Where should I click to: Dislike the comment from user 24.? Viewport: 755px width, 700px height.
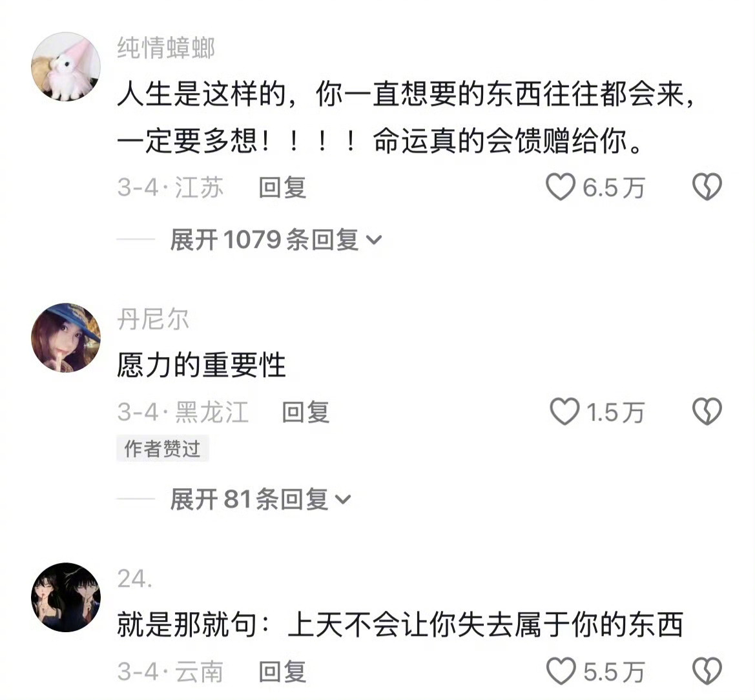(x=707, y=671)
